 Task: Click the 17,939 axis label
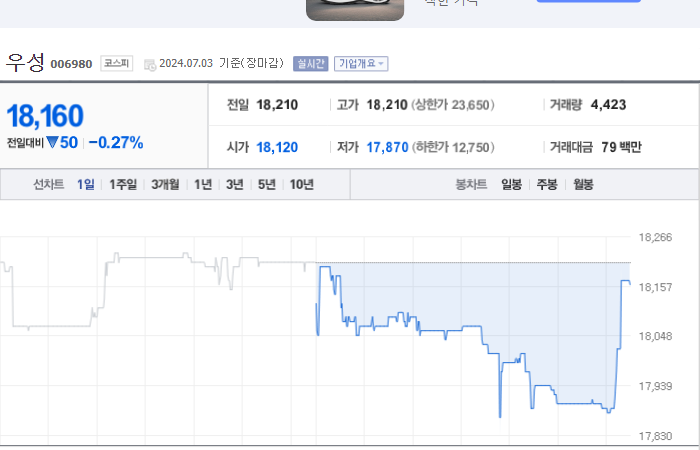click(x=655, y=386)
